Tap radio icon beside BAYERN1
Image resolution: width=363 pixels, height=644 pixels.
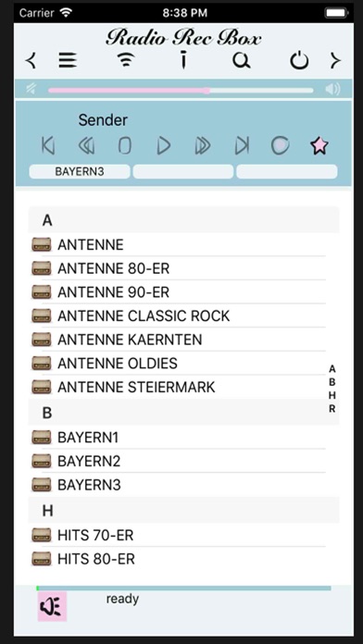[x=42, y=438]
